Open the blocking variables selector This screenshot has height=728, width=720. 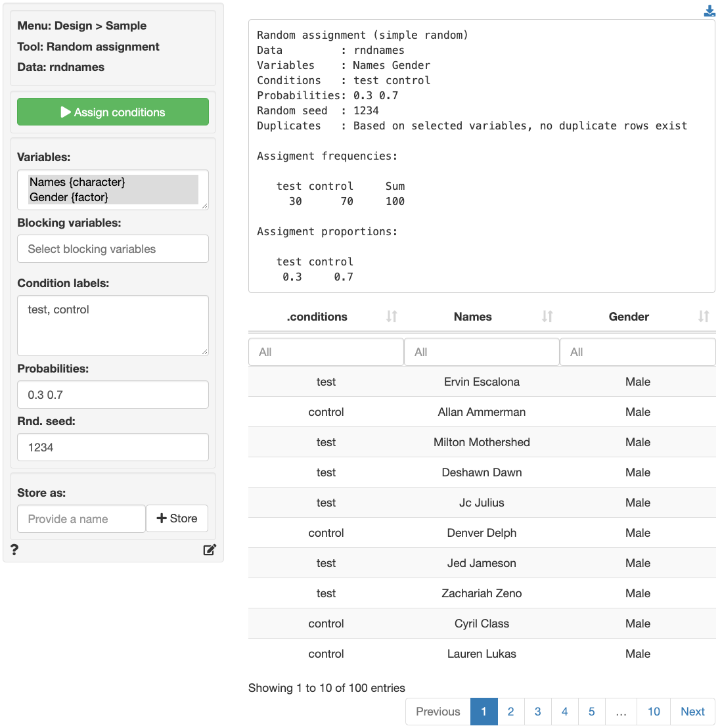pos(113,249)
